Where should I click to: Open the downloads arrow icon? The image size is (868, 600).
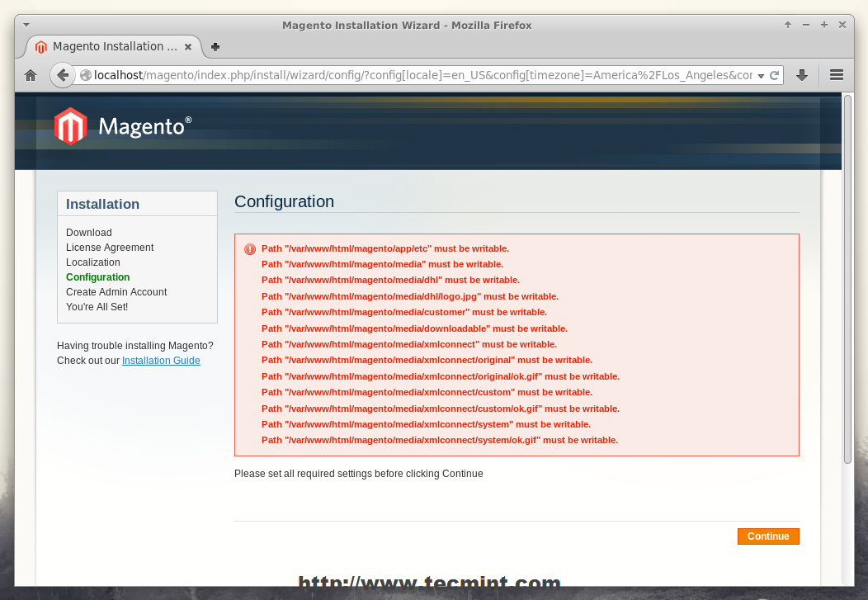(x=801, y=75)
